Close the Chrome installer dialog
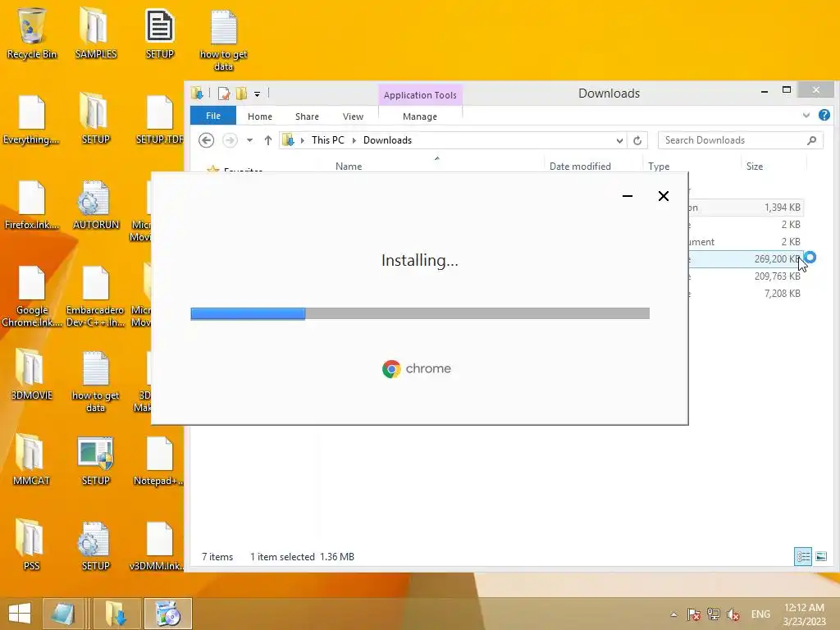 (x=663, y=196)
